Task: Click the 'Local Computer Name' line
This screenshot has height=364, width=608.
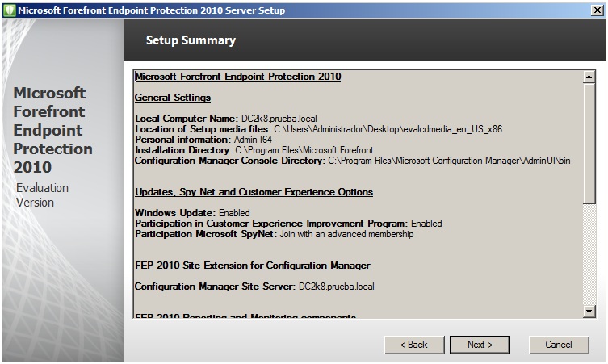Action: click(225, 119)
